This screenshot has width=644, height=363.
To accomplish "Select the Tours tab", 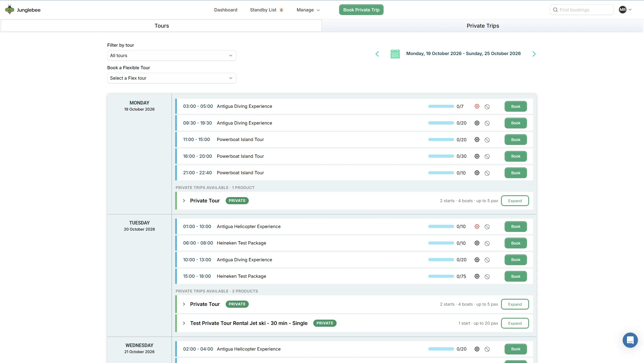I will [161, 26].
